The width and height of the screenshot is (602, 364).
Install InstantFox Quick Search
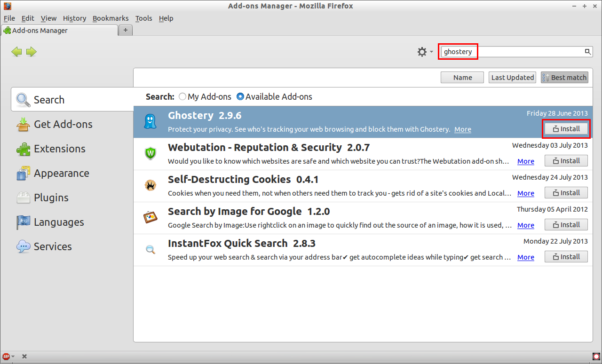[566, 257]
